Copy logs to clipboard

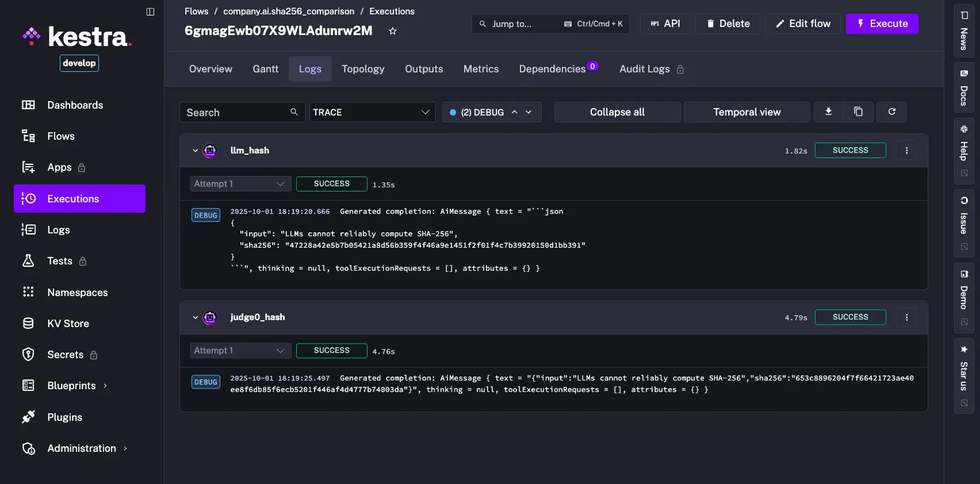858,112
